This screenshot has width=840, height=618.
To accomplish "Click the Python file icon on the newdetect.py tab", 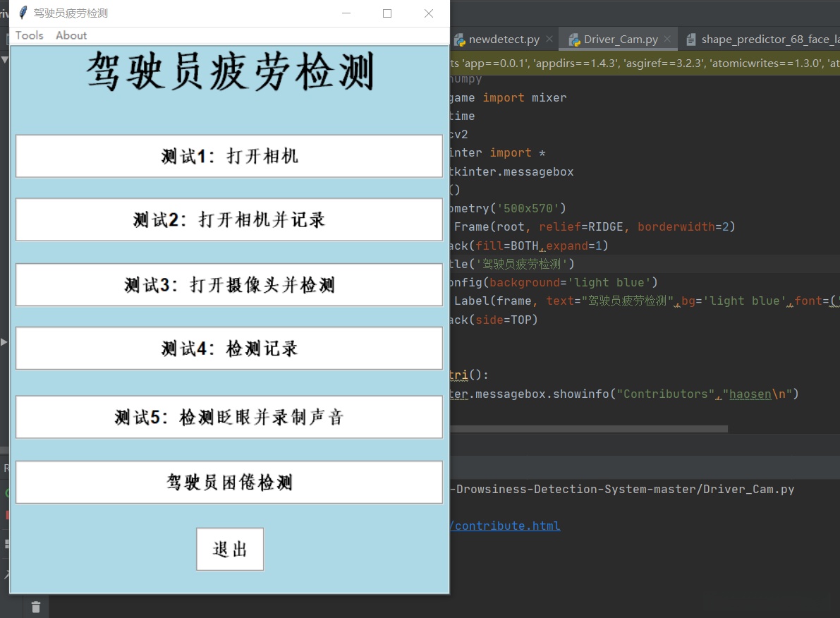I will [x=459, y=40].
